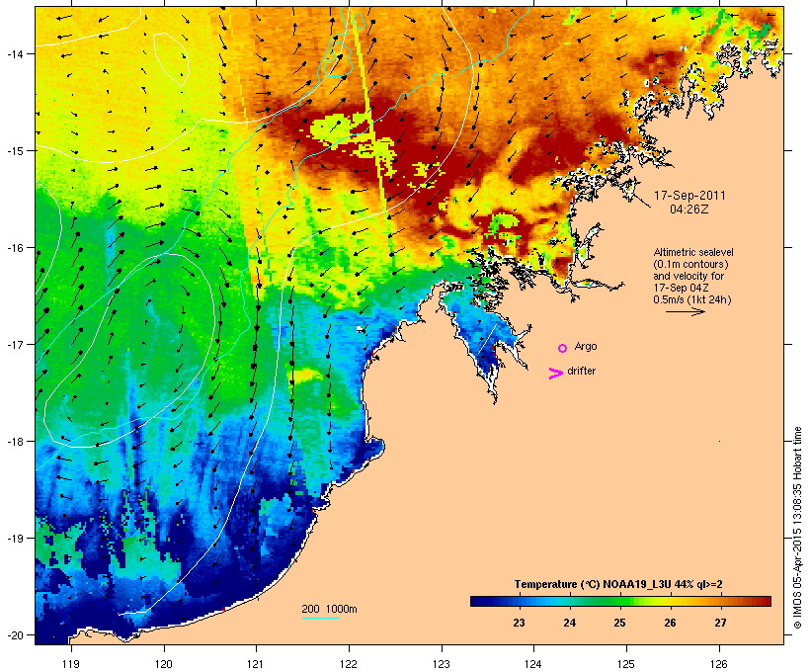This screenshot has width=810, height=672.
Task: Click the vertical IMOS Hobart time stamp
Action: (797, 528)
